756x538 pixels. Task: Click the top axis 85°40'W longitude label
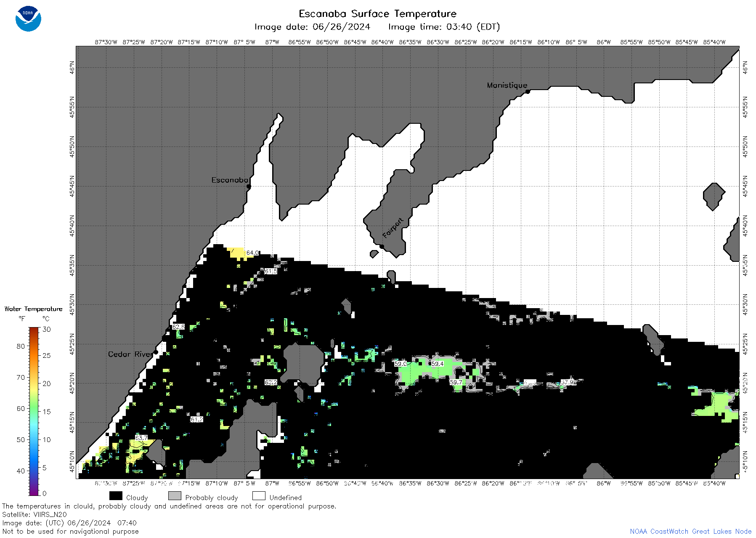[714, 42]
